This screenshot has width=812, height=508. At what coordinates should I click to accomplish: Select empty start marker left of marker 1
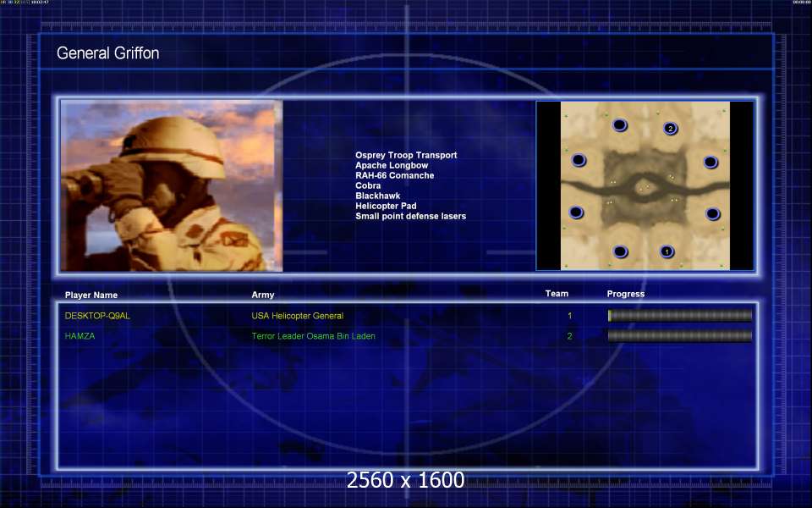point(620,251)
